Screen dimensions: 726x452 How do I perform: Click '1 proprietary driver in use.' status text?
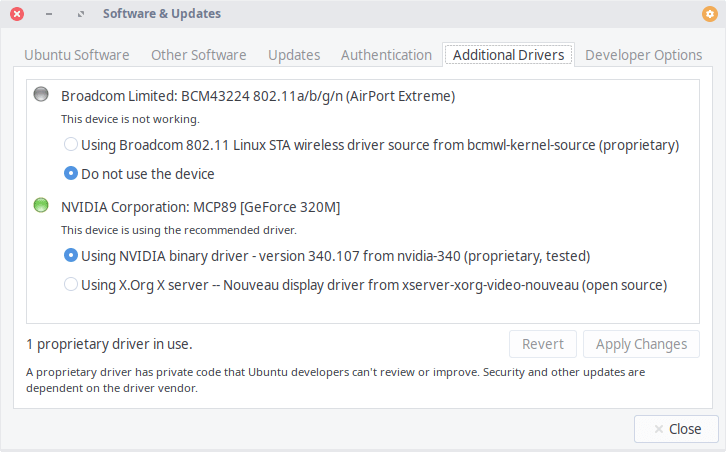pos(109,344)
